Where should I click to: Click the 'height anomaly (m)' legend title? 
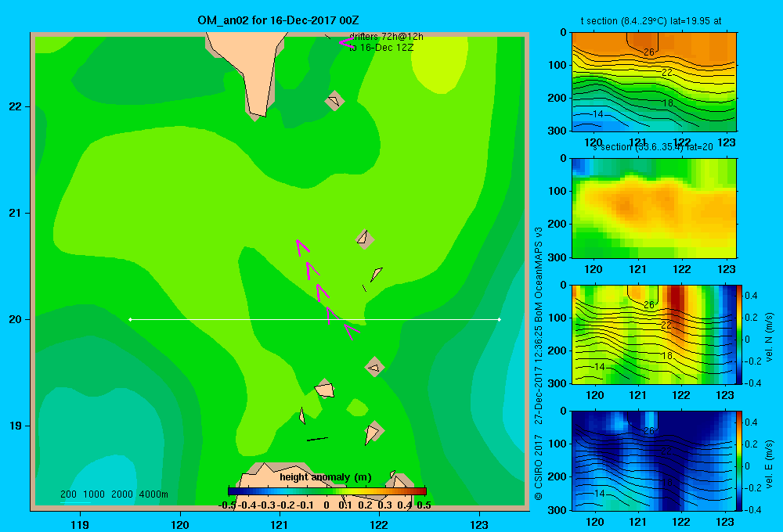tap(326, 477)
